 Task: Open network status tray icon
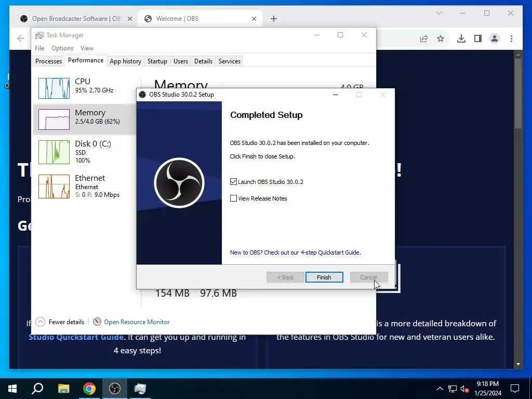pos(453,389)
